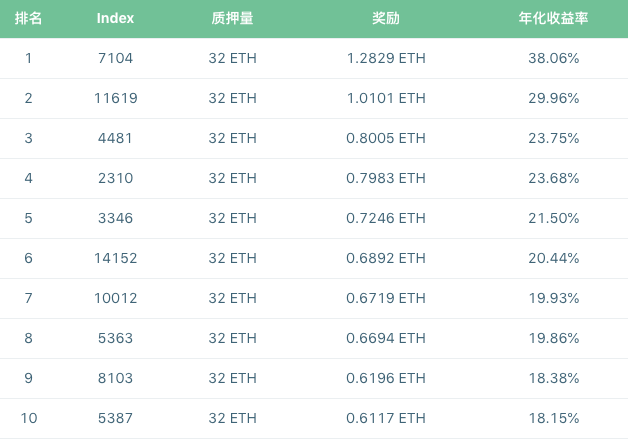
Task: Select validator index 5363
Action: [x=116, y=338]
